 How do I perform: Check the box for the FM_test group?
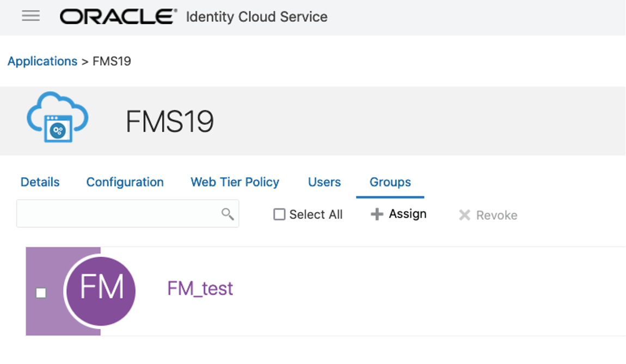[x=41, y=293]
